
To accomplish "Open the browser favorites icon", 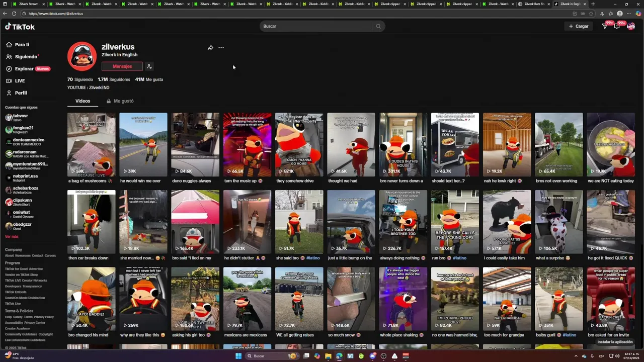I will [610, 14].
